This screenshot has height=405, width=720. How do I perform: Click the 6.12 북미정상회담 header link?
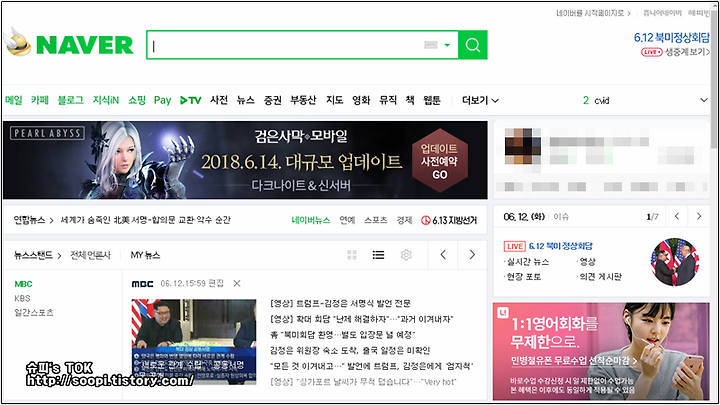coord(672,38)
